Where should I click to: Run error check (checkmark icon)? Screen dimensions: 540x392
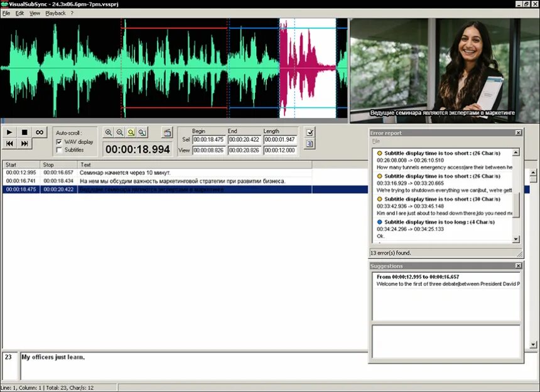click(x=310, y=132)
